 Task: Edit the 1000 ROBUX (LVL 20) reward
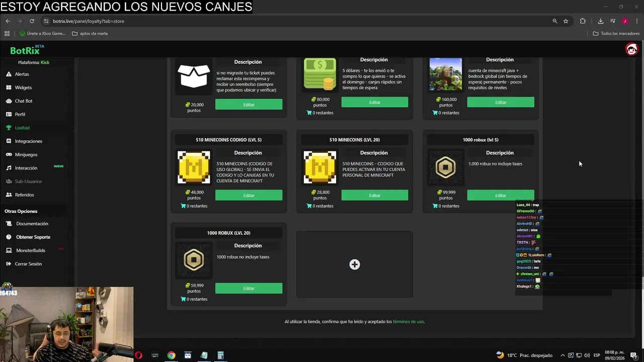(249, 288)
